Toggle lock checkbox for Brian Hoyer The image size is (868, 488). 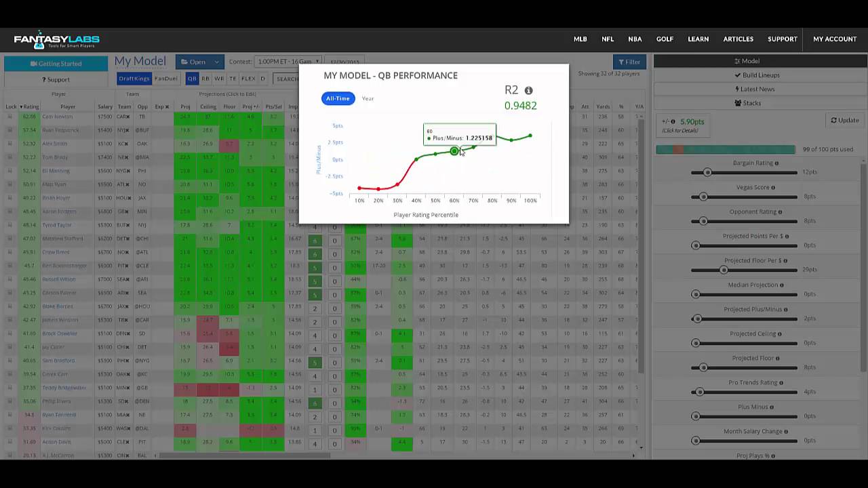click(x=9, y=198)
